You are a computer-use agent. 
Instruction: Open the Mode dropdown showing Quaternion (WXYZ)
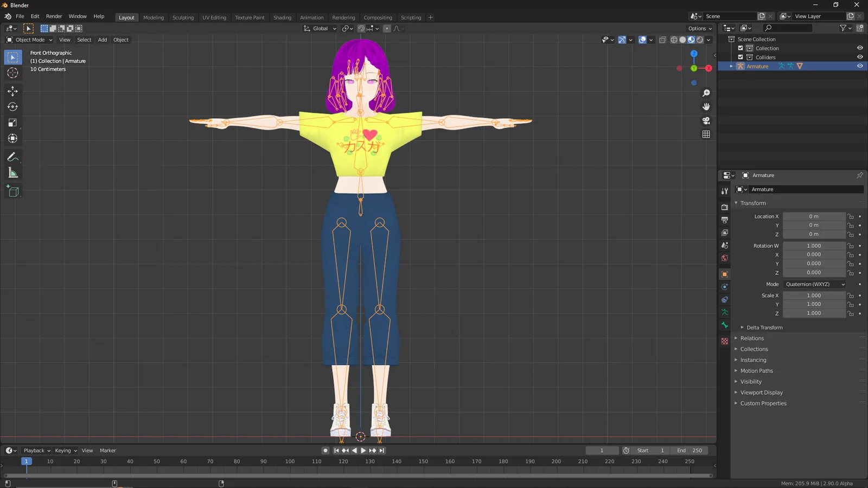tap(814, 284)
